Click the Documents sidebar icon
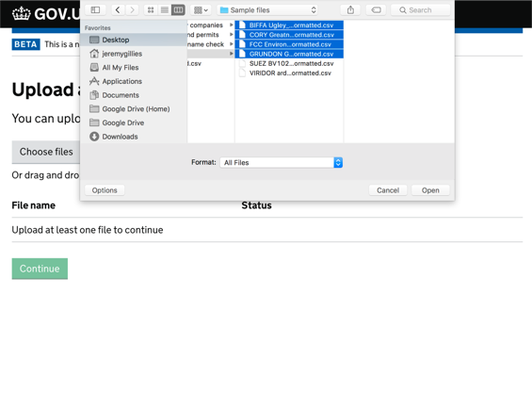 (94, 95)
